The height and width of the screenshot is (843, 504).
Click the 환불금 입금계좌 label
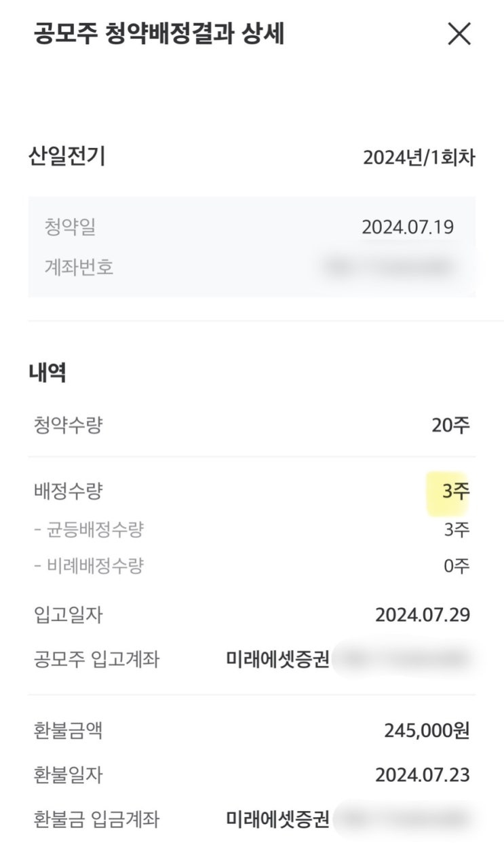pyautogui.click(x=96, y=818)
